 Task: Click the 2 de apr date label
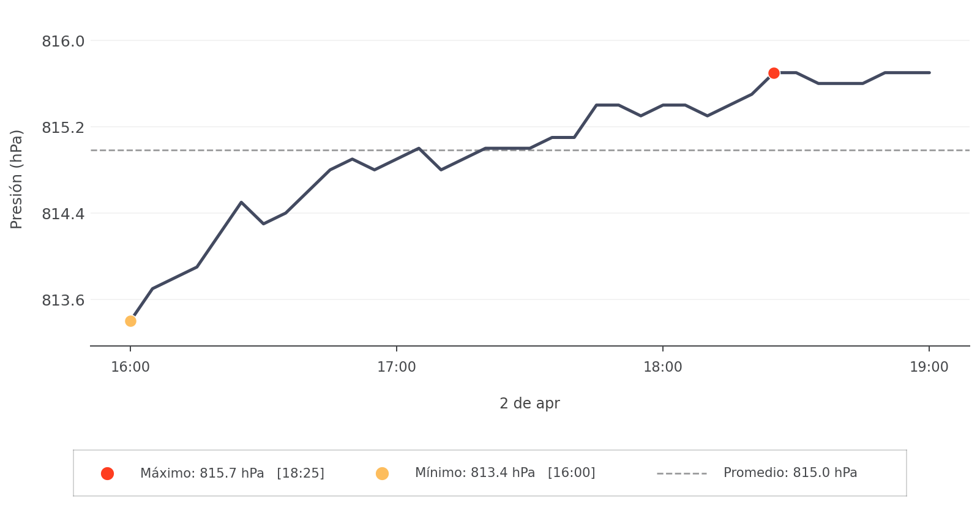pos(529,404)
